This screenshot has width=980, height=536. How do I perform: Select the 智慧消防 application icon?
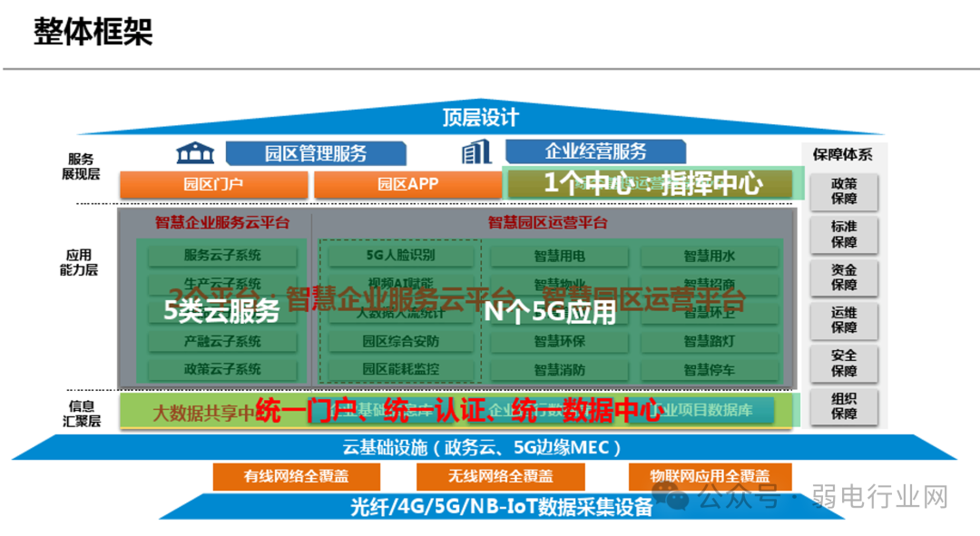click(561, 369)
